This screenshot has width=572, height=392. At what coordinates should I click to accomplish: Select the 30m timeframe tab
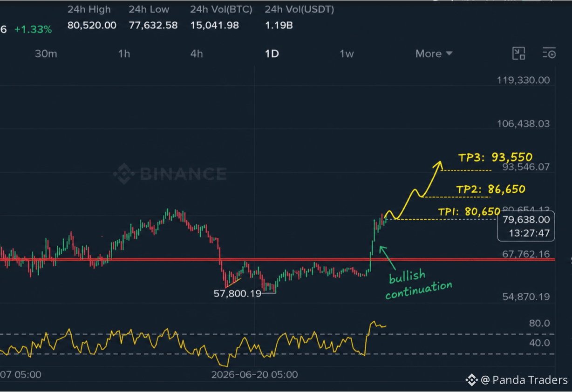pos(46,54)
